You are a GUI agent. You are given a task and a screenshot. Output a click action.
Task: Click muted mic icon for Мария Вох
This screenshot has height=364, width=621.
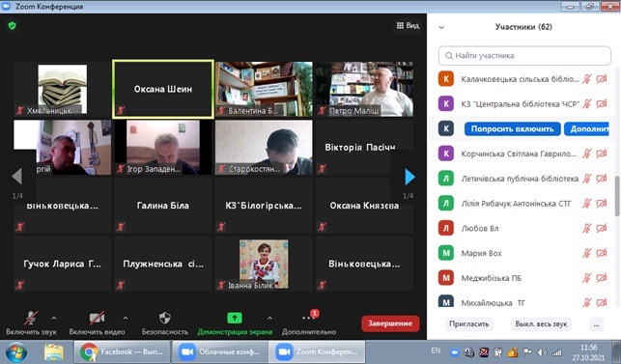[586, 253]
